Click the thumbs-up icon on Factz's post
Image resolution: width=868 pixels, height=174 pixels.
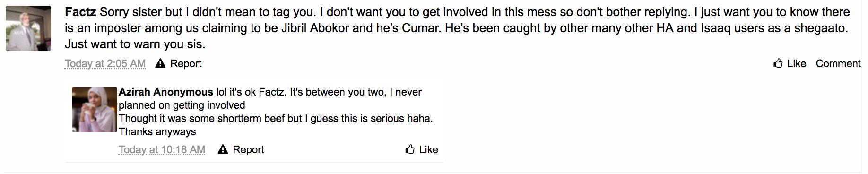(x=778, y=63)
